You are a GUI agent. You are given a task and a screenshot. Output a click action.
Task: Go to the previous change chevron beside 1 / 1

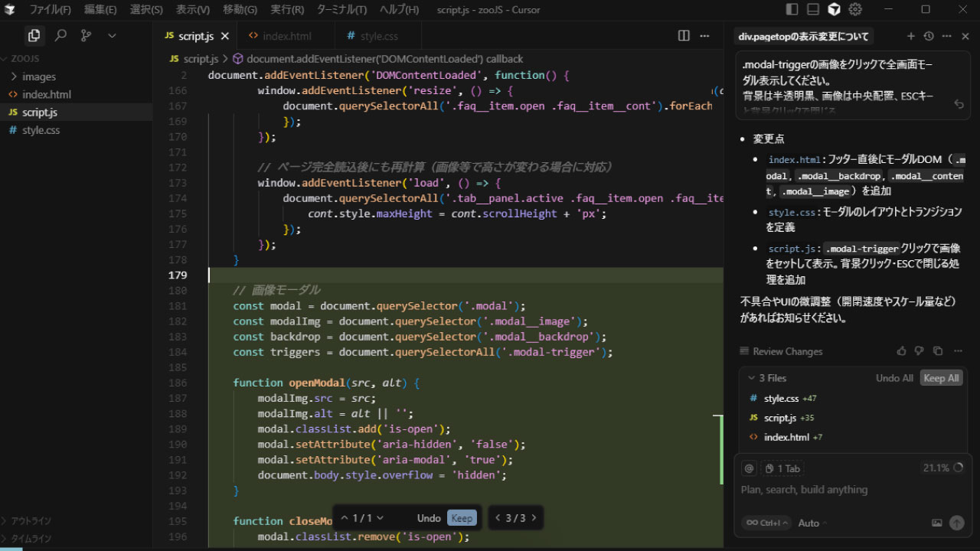(345, 518)
